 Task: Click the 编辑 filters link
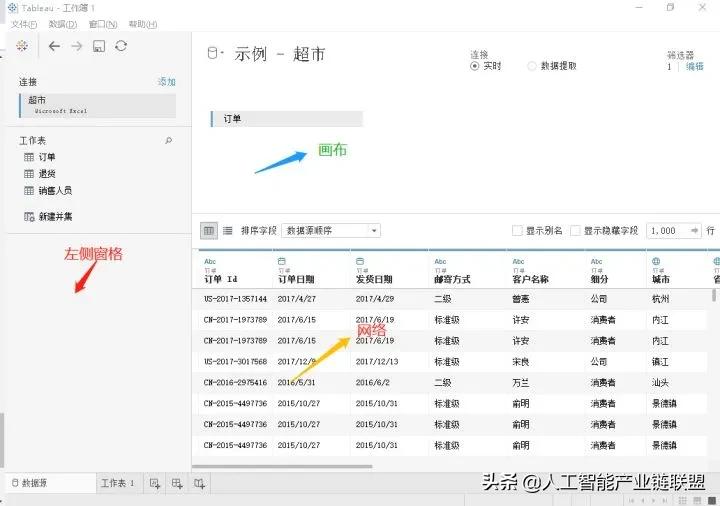click(694, 67)
